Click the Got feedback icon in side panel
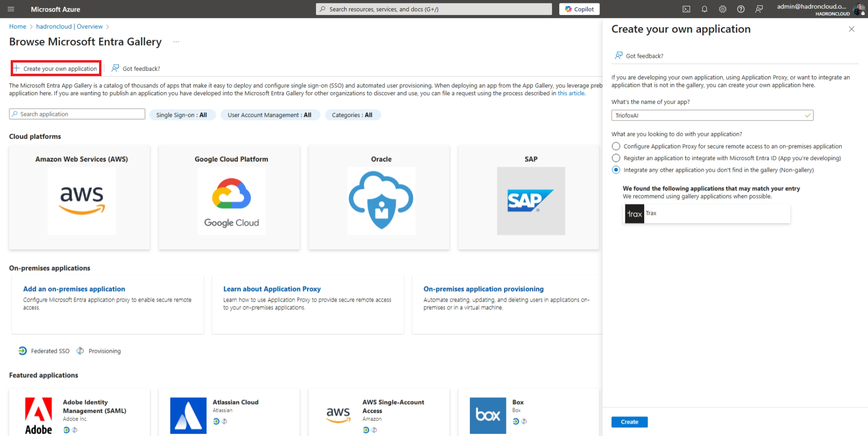 [x=619, y=55]
